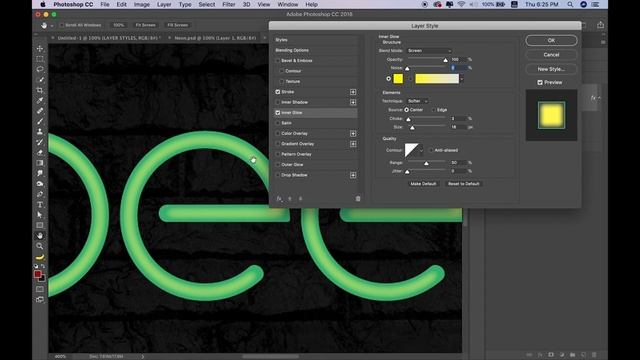Click the yellow glow color swatch
Viewport: 640px width, 360px height.
click(398, 79)
